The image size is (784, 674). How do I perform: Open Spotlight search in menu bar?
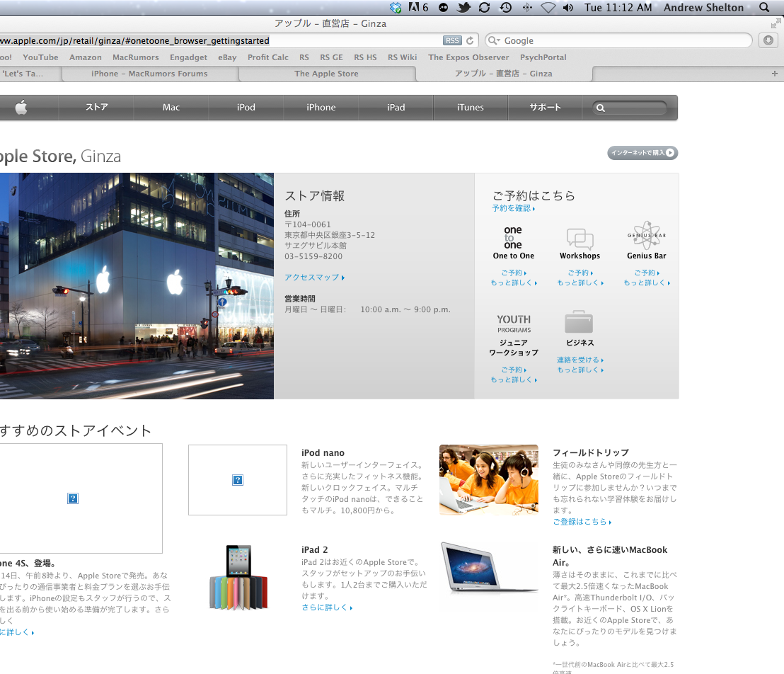[x=764, y=8]
